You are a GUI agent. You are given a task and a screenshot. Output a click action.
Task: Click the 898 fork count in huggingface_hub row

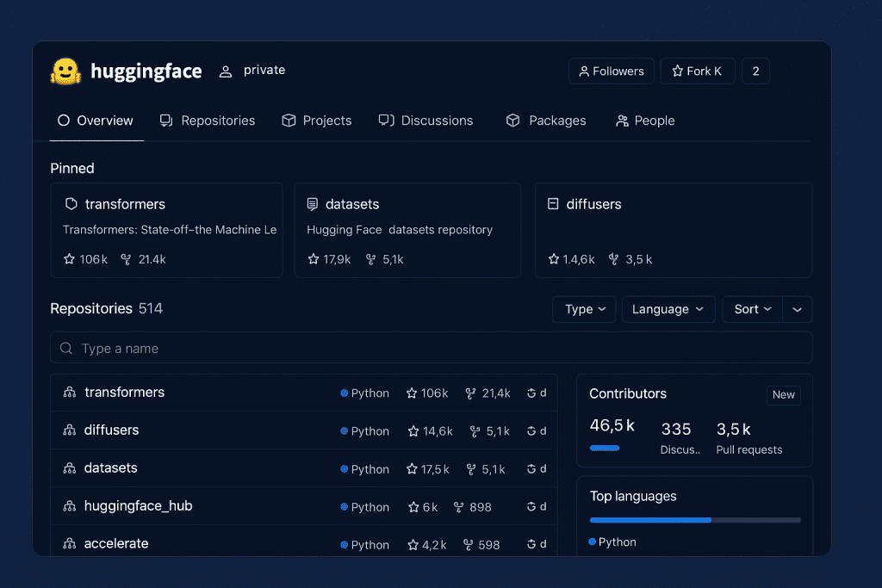tap(481, 507)
